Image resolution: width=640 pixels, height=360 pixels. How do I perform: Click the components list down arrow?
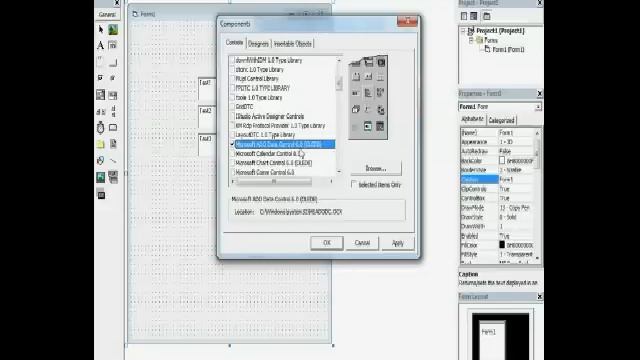click(339, 172)
